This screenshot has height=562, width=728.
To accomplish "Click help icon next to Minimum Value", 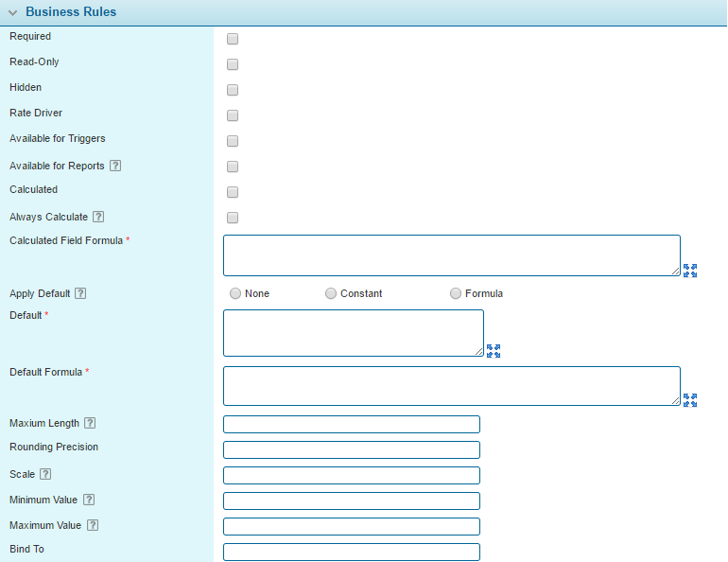I will pos(89,500).
